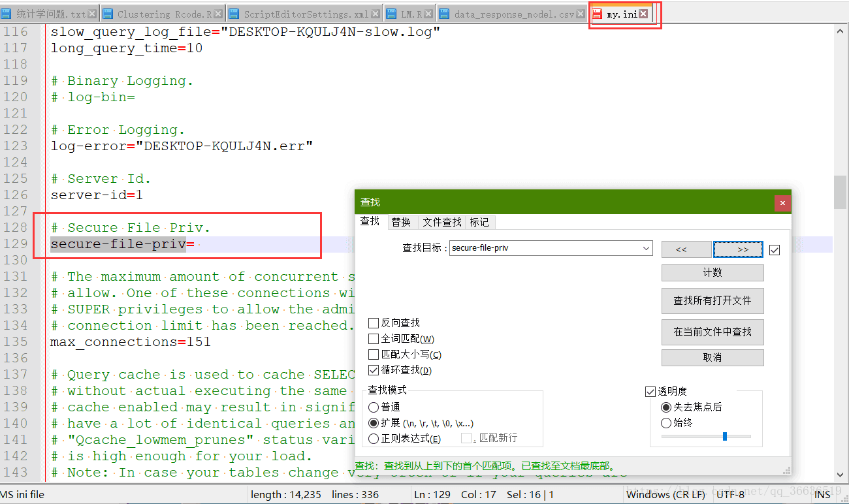Select the 始终 transparency radio button

666,422
